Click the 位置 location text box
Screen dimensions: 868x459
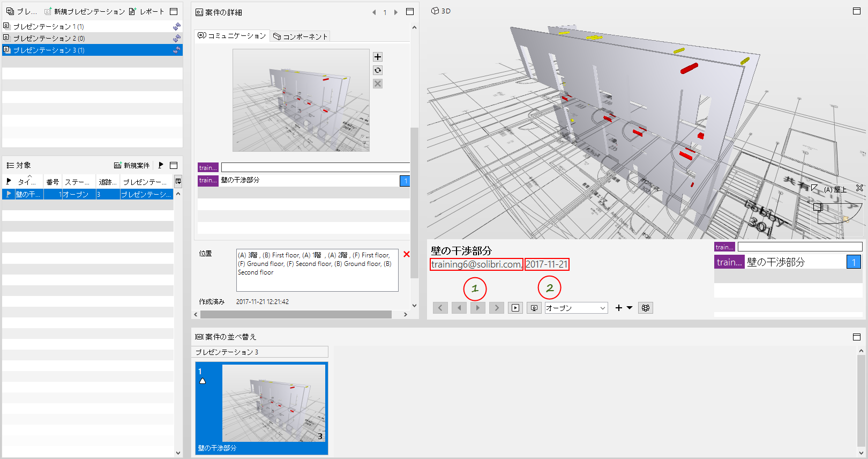pos(317,270)
